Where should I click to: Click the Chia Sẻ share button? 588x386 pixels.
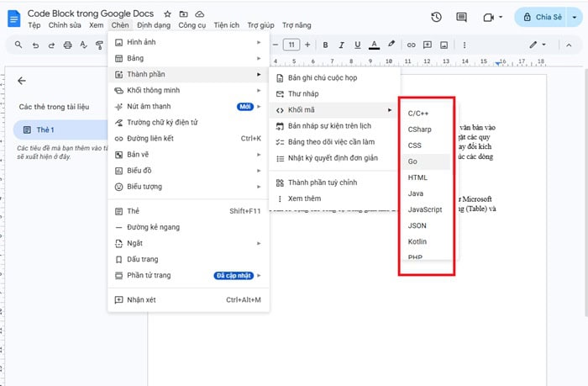[x=542, y=17]
